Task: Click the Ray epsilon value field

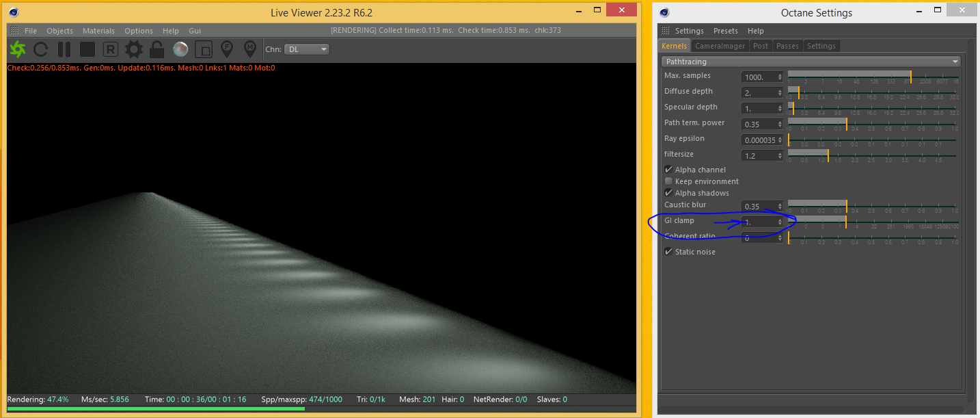Action: 763,140
